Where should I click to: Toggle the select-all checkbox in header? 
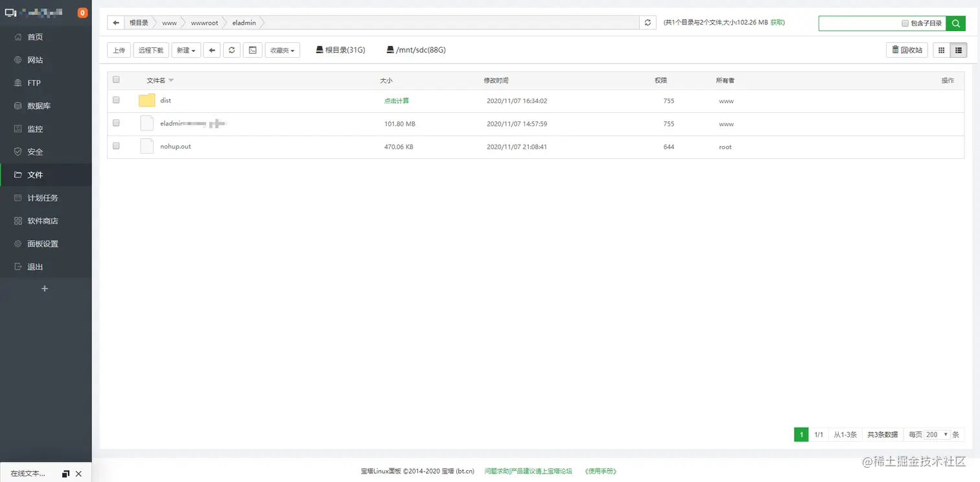coord(116,80)
